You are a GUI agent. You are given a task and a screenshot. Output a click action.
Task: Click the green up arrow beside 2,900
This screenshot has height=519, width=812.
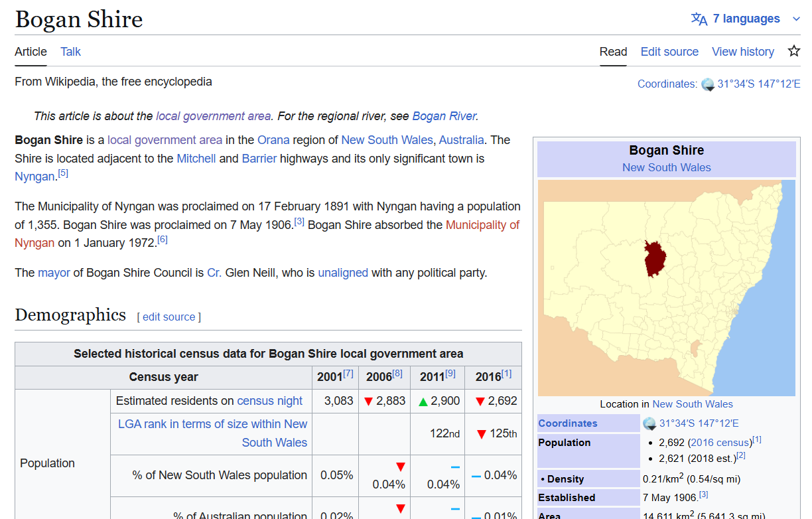click(x=423, y=402)
